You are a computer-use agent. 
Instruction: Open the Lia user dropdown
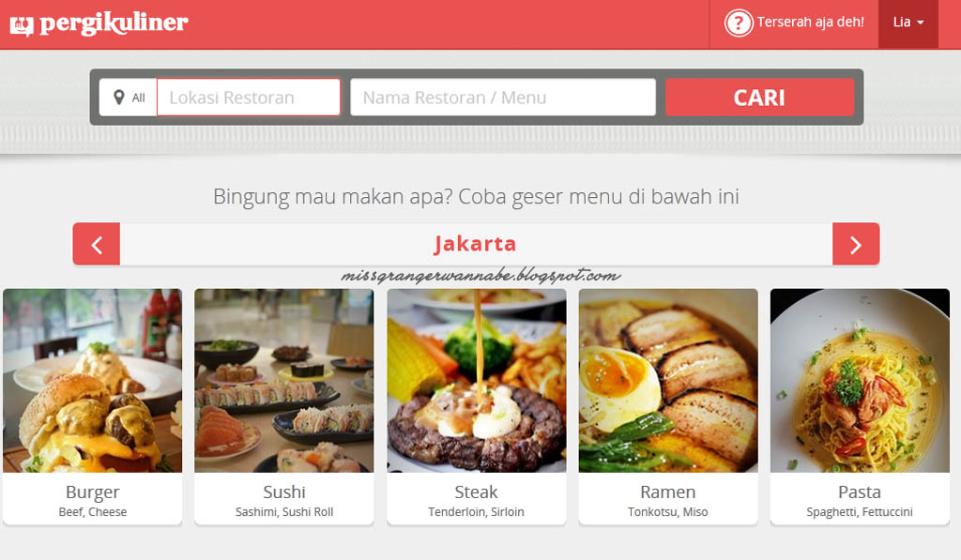click(908, 23)
